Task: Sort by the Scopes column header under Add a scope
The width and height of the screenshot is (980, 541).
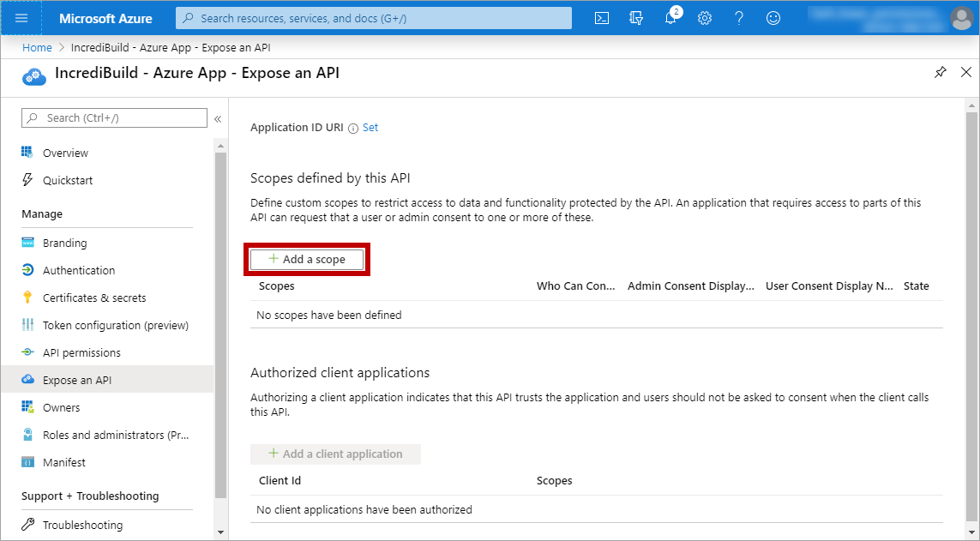Action: pyautogui.click(x=276, y=286)
